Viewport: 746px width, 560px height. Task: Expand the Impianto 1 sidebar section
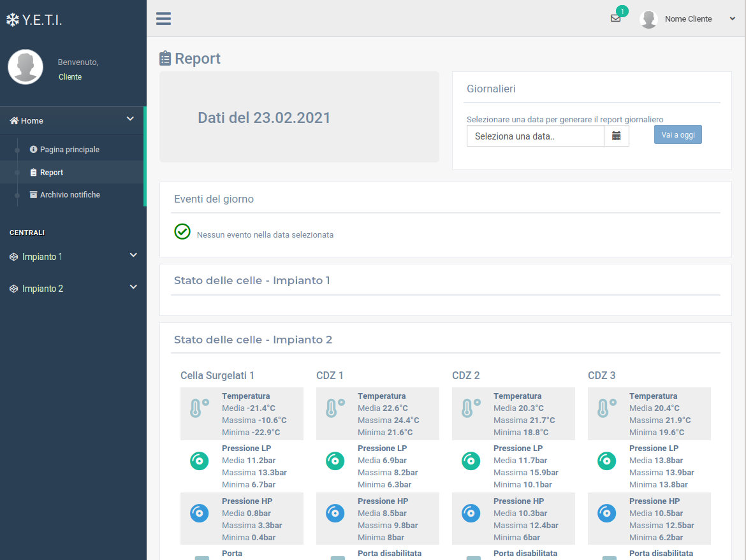pyautogui.click(x=73, y=257)
